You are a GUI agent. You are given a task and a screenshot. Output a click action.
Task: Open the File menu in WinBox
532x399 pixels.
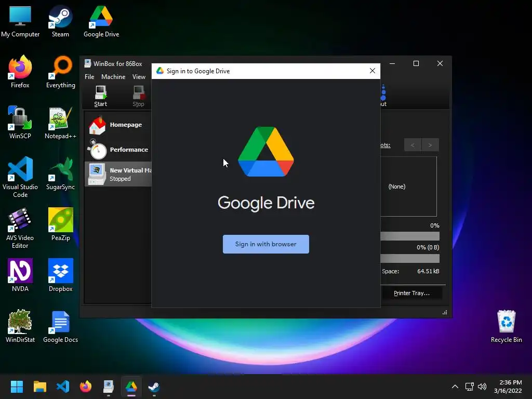89,77
